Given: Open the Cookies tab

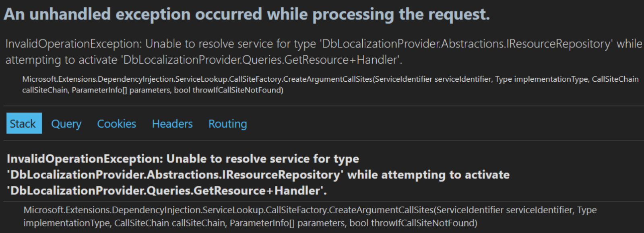Looking at the screenshot, I should point(116,124).
